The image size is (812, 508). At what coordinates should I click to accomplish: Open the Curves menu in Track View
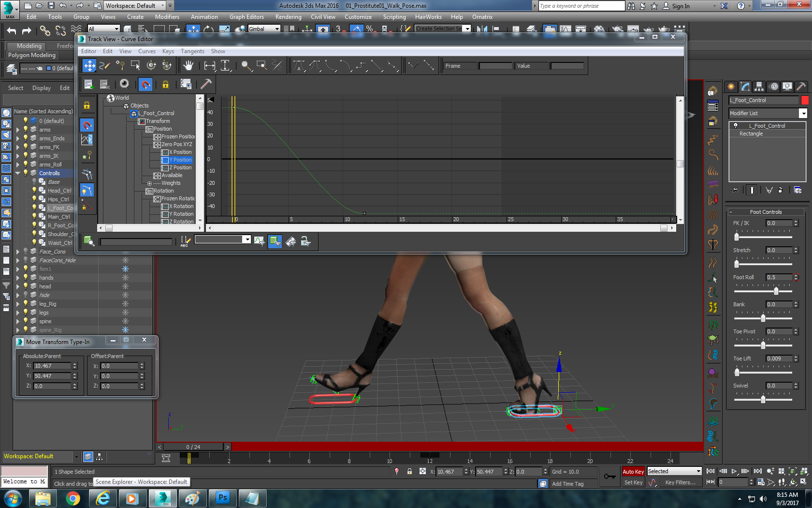[x=147, y=51]
